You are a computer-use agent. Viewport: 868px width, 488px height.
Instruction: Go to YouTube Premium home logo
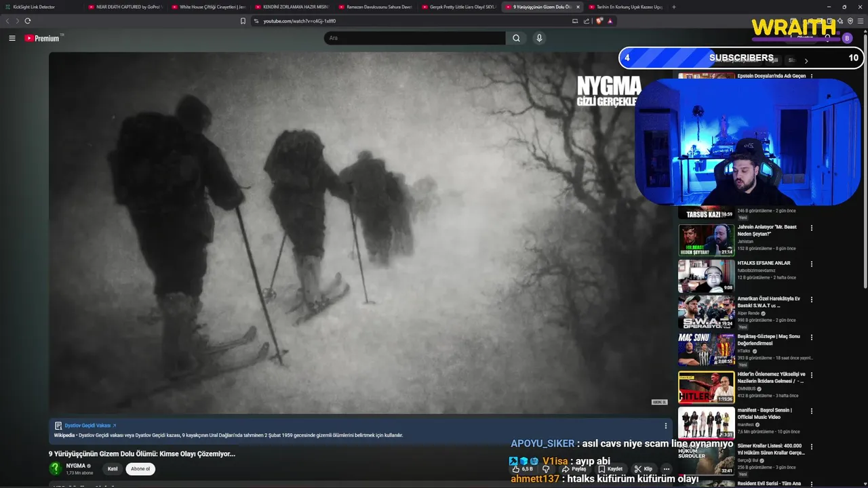pos(43,38)
